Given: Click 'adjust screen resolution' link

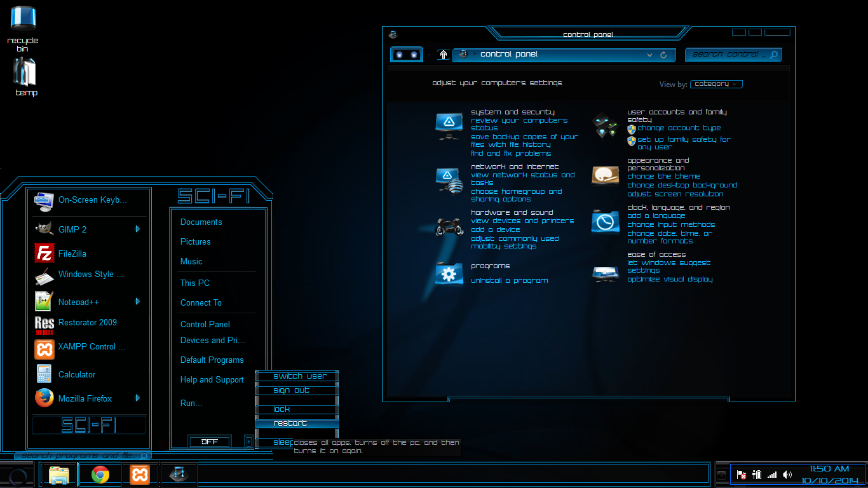Looking at the screenshot, I should click(675, 194).
